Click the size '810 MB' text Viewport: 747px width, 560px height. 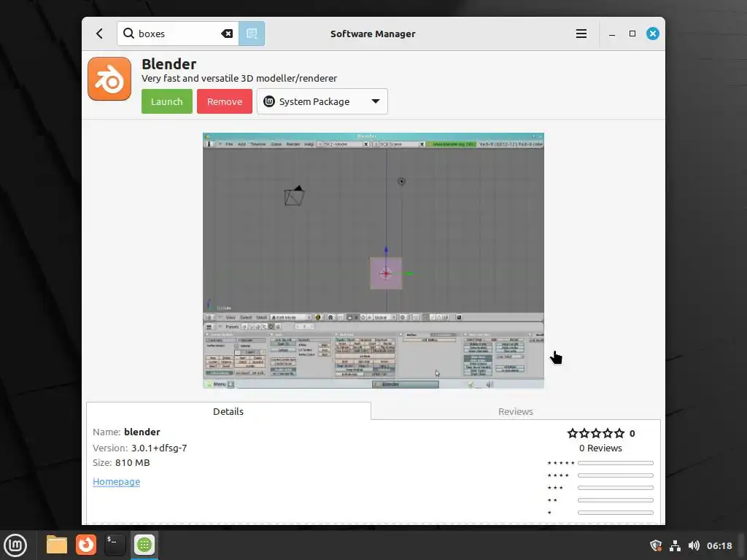(133, 462)
